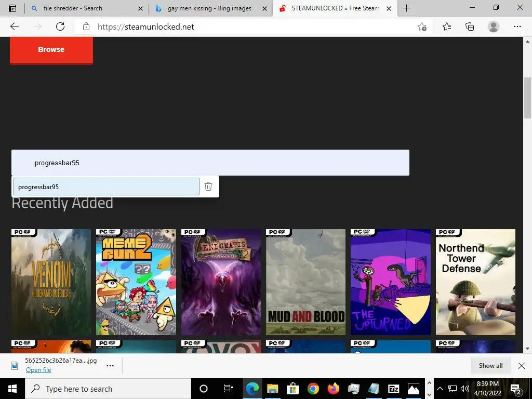Open Microsoft Store from taskbar
This screenshot has width=532, height=399.
292,389
